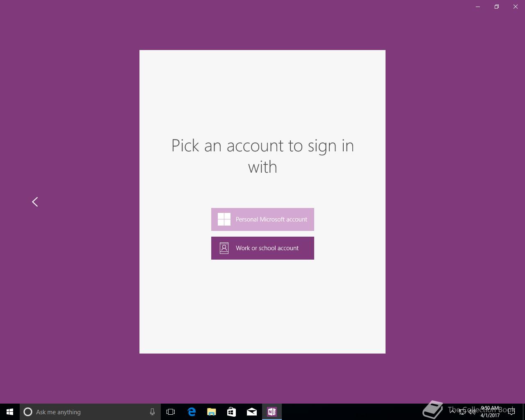The height and width of the screenshot is (420, 525).
Task: Restore down the OneNote window
Action: coord(497,7)
